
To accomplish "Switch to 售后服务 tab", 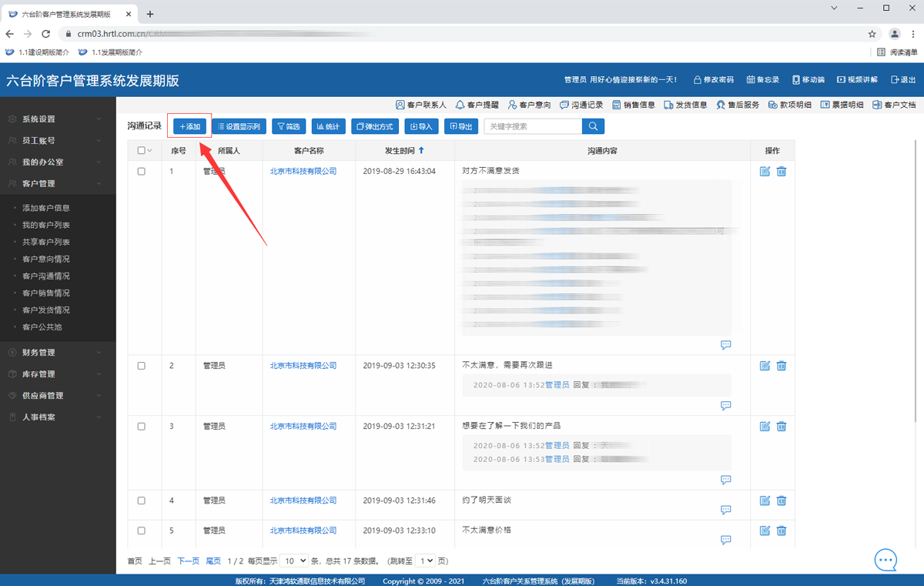I will (x=738, y=105).
